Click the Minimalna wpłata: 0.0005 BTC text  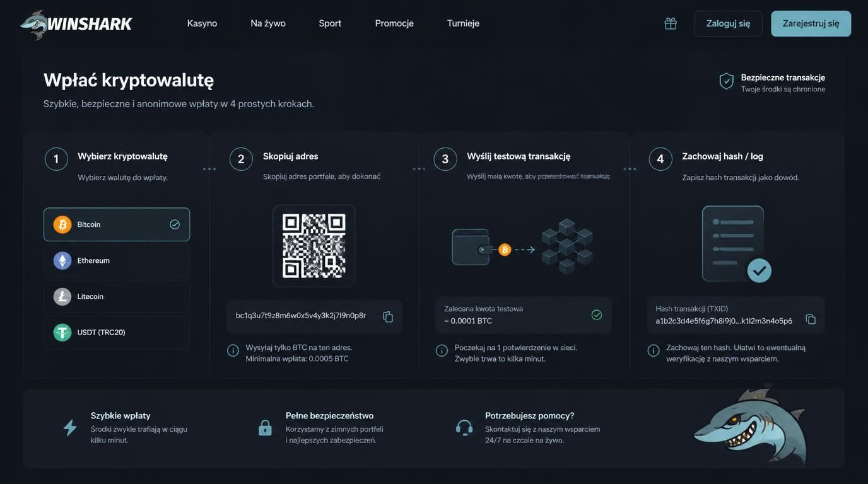pyautogui.click(x=297, y=359)
